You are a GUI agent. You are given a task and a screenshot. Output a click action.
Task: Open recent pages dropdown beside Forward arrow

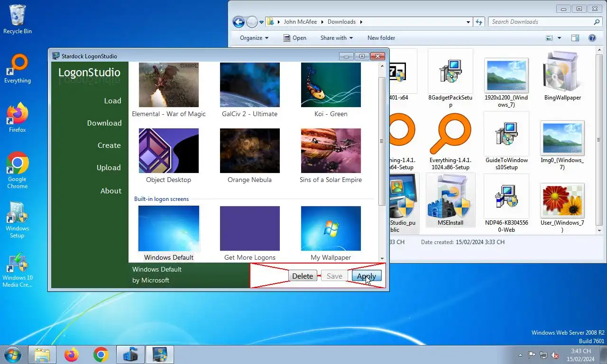[261, 22]
